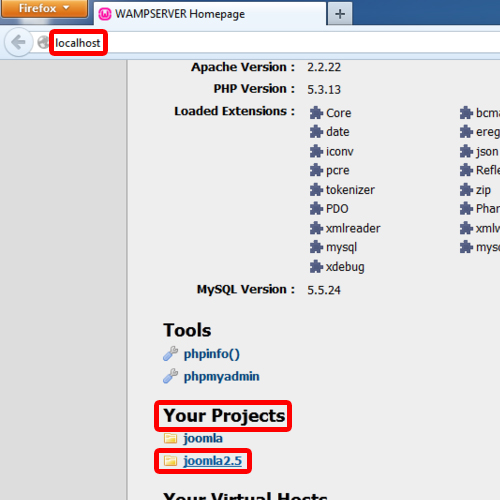Open the phpinfo() tool link
The width and height of the screenshot is (500, 500).
[x=212, y=354]
